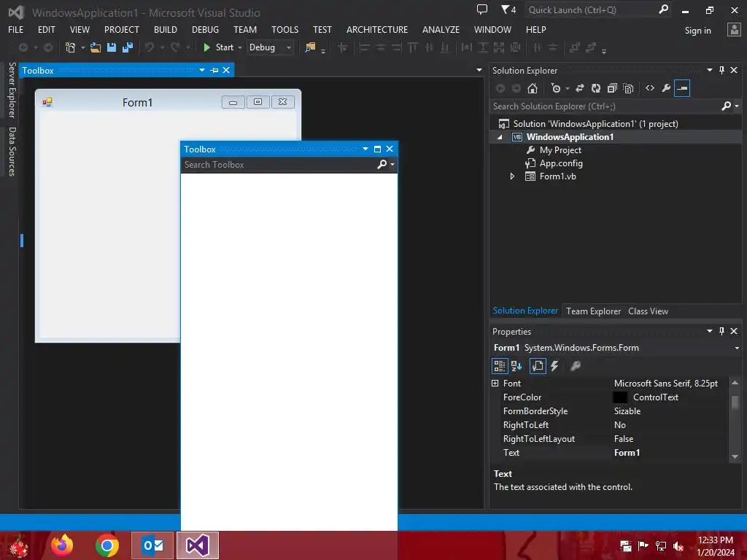
Task: Click the Quick Launch search box
Action: click(x=591, y=10)
